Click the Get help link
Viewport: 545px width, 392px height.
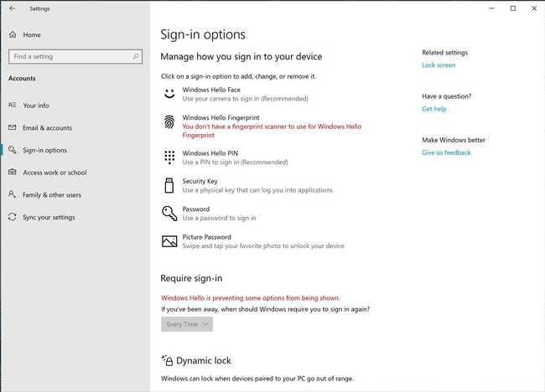tap(434, 109)
